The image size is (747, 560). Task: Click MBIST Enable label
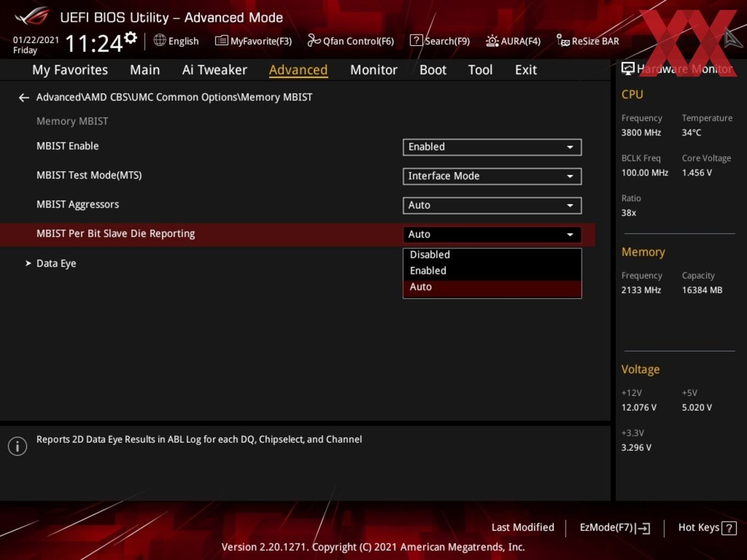click(68, 146)
